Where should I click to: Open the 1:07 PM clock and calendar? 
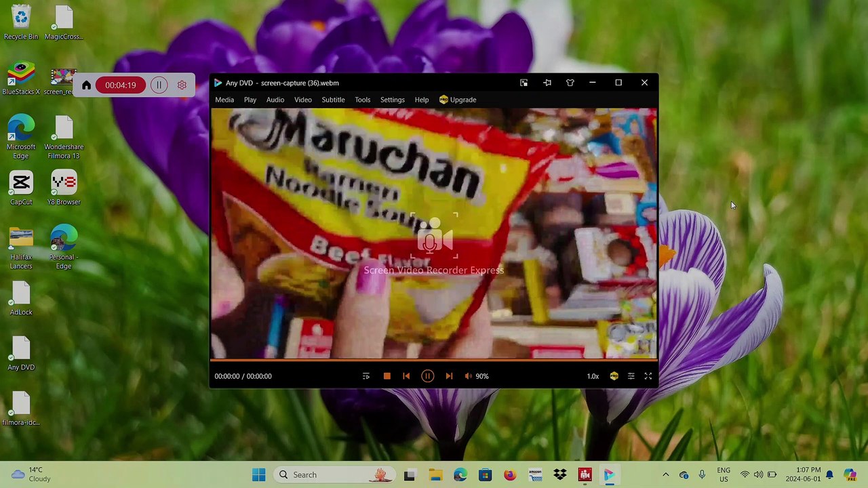[x=804, y=475]
